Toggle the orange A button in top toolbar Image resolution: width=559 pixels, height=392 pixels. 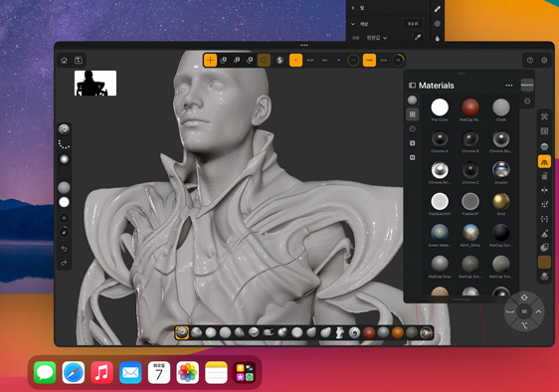pos(295,61)
